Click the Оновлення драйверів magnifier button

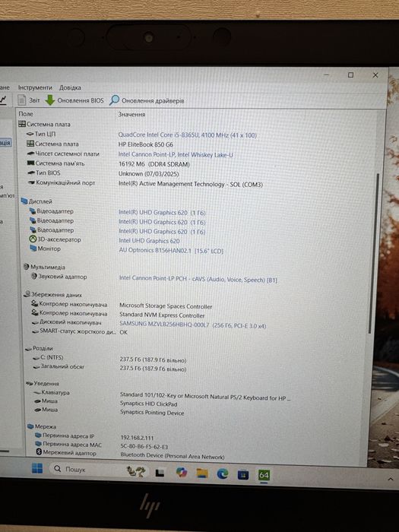[x=147, y=100]
